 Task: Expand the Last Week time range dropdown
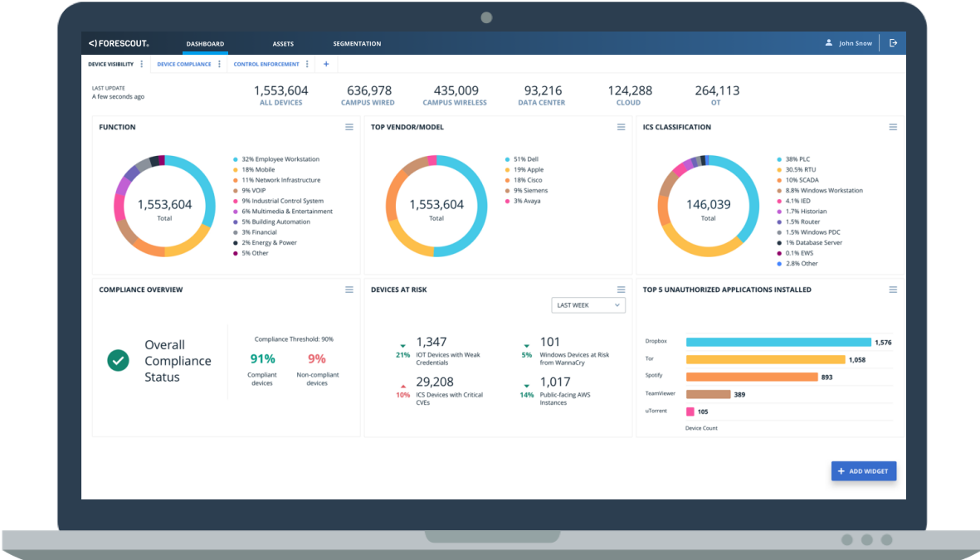click(588, 305)
